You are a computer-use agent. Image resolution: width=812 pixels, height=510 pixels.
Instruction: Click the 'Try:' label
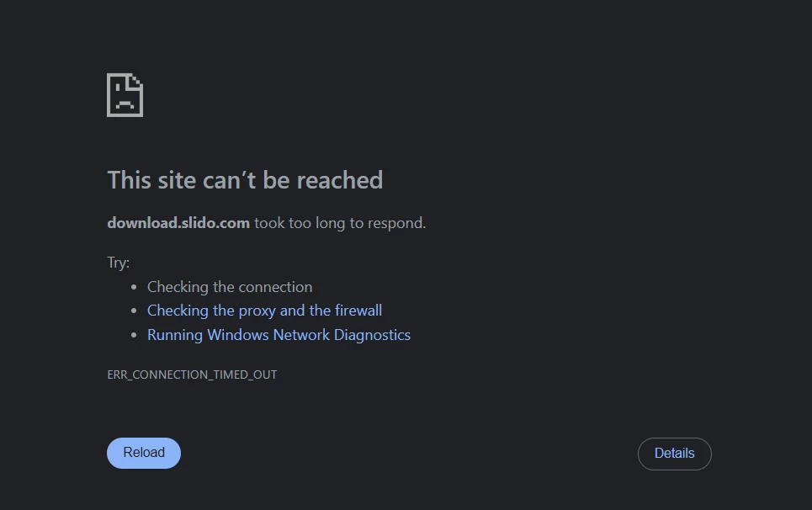(118, 263)
